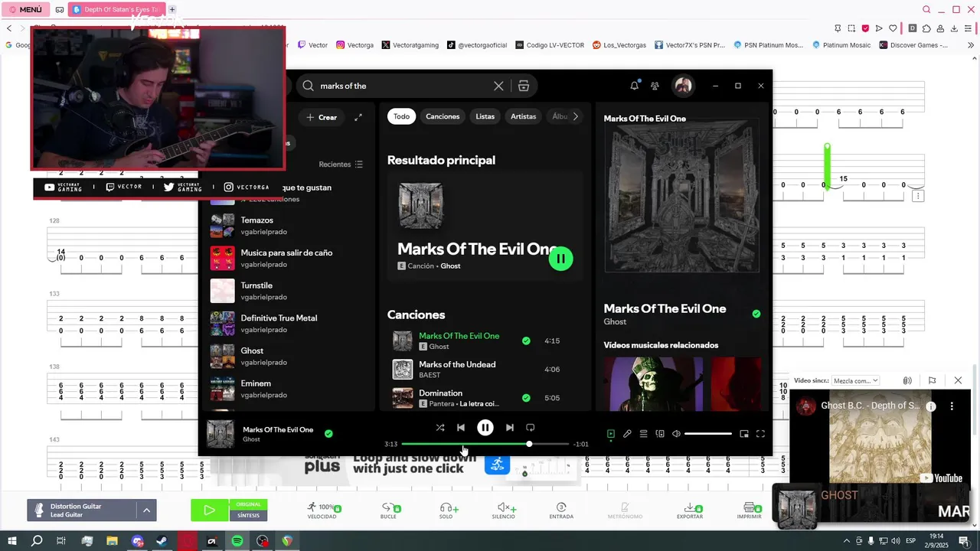The height and width of the screenshot is (551, 980).
Task: Open the browser MENÚ button
Action: click(x=25, y=9)
